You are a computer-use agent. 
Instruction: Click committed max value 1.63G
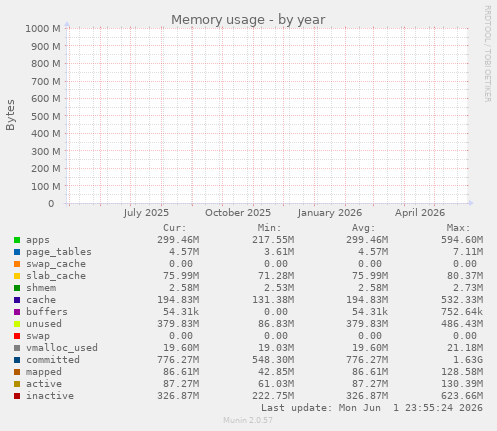click(468, 360)
